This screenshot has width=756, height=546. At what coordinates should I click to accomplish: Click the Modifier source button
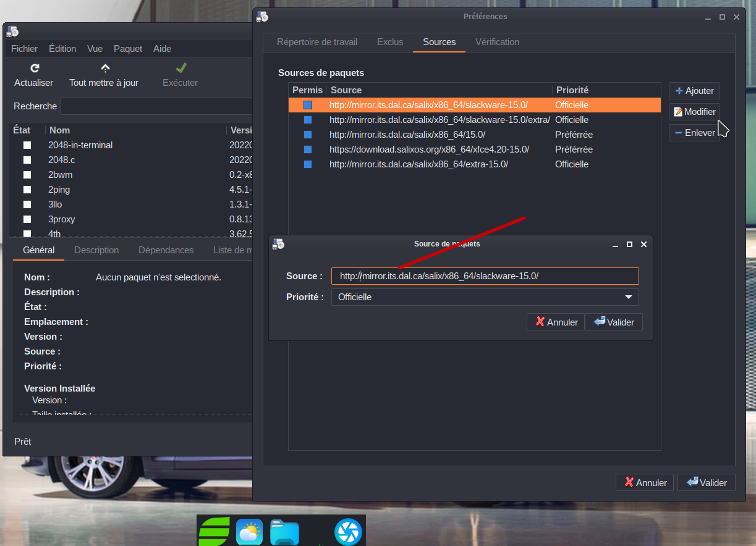694,112
